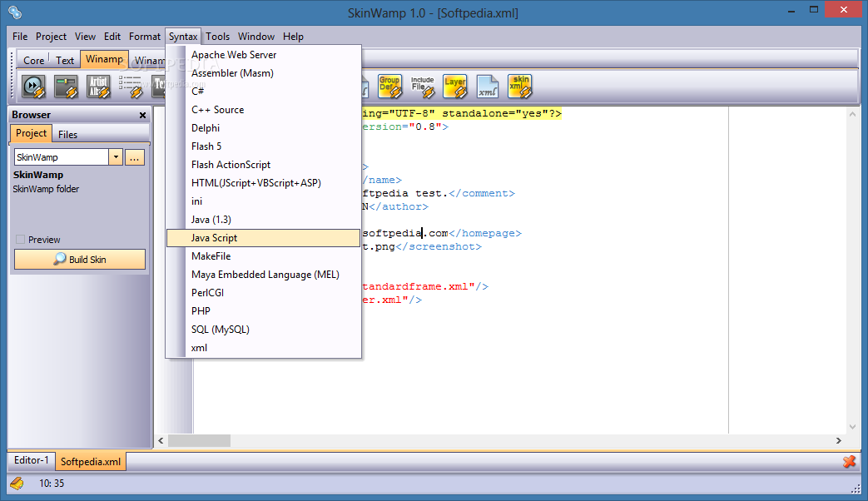Select Java Script syntax
This screenshot has height=501, width=868.
click(x=264, y=237)
